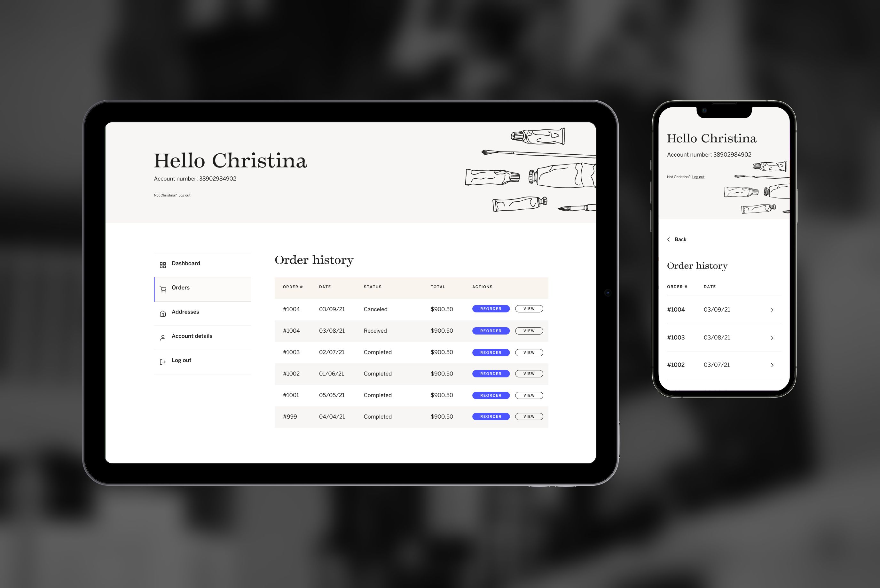Screen dimensions: 880x588
Task: Click the Account details person icon
Action: click(163, 337)
